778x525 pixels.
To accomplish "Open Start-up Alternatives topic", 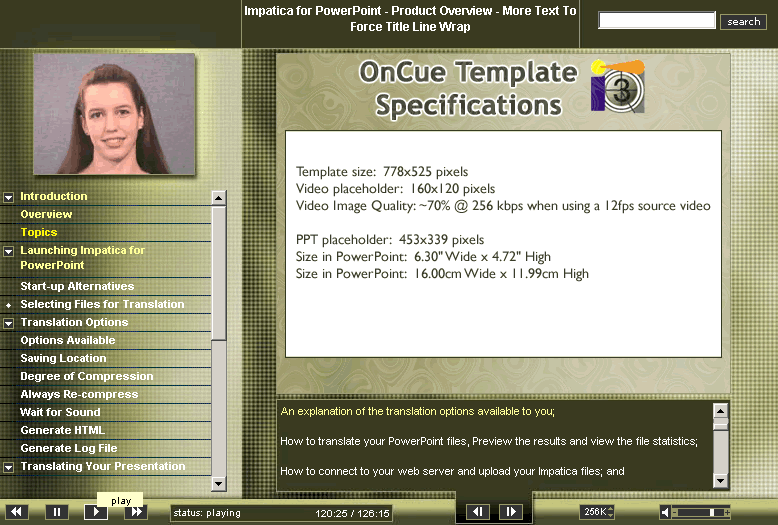I will [x=77, y=286].
